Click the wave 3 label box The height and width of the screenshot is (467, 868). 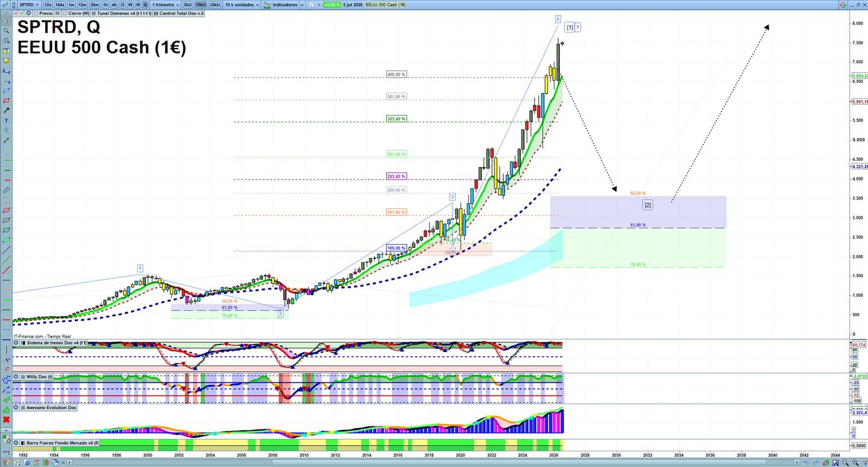tap(452, 197)
